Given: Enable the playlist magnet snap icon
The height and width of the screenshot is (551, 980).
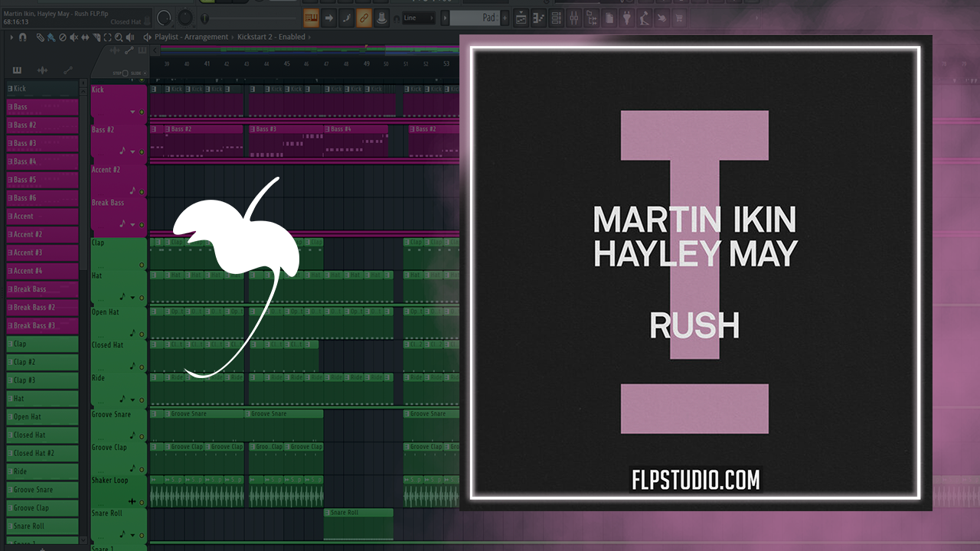Looking at the screenshot, I should [23, 37].
